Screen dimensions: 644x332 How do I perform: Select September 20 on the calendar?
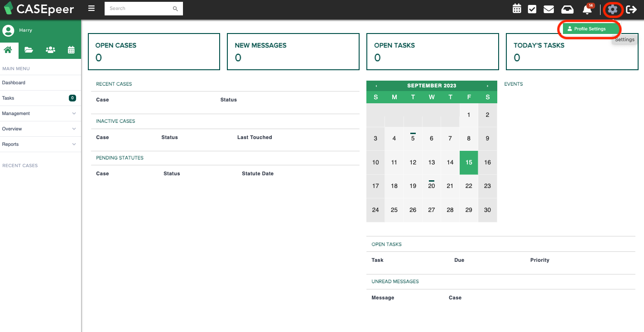432,186
